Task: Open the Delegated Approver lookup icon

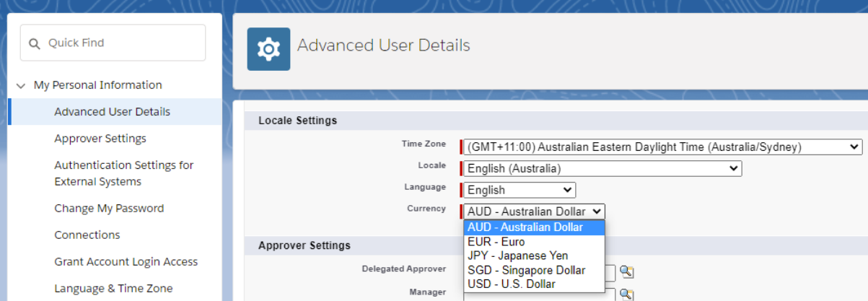Action: tap(627, 272)
